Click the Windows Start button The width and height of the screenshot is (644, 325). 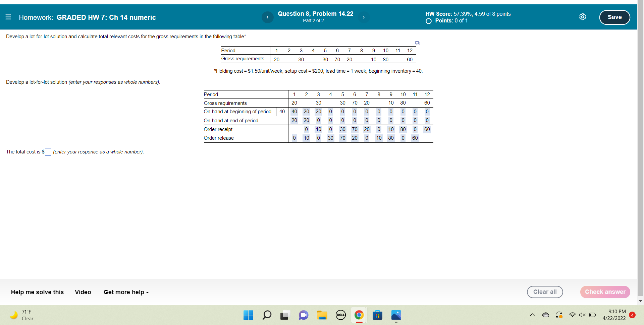(x=248, y=315)
